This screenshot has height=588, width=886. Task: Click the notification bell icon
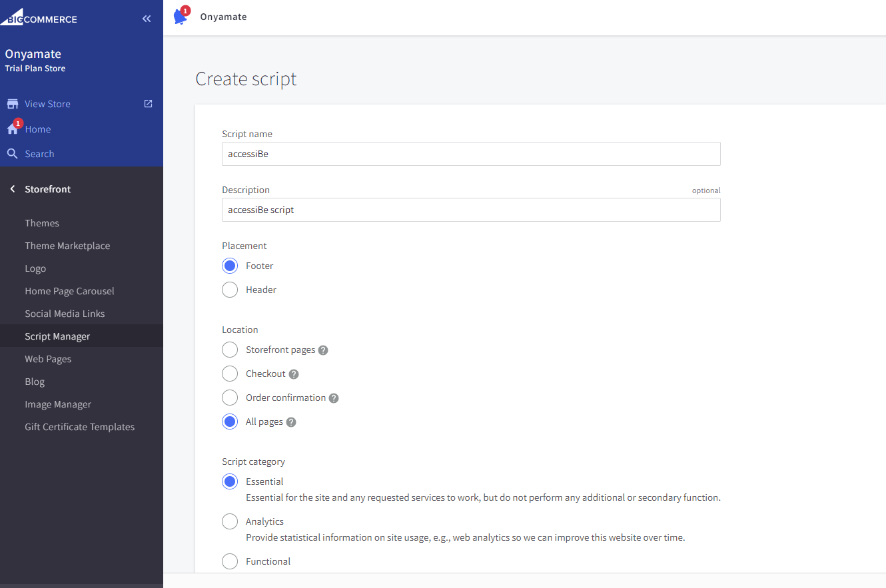(x=181, y=16)
